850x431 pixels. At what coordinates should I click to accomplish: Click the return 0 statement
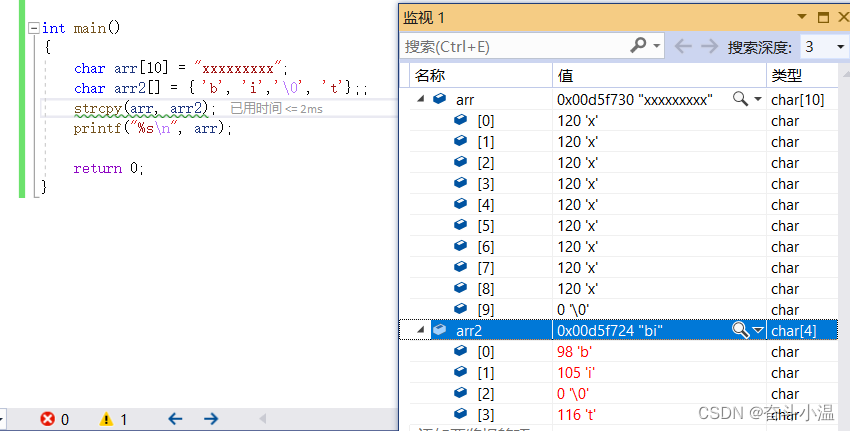(x=108, y=168)
